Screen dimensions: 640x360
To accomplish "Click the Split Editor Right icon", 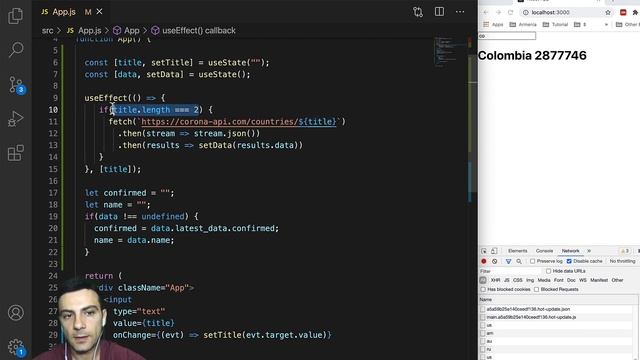I will tap(439, 12).
